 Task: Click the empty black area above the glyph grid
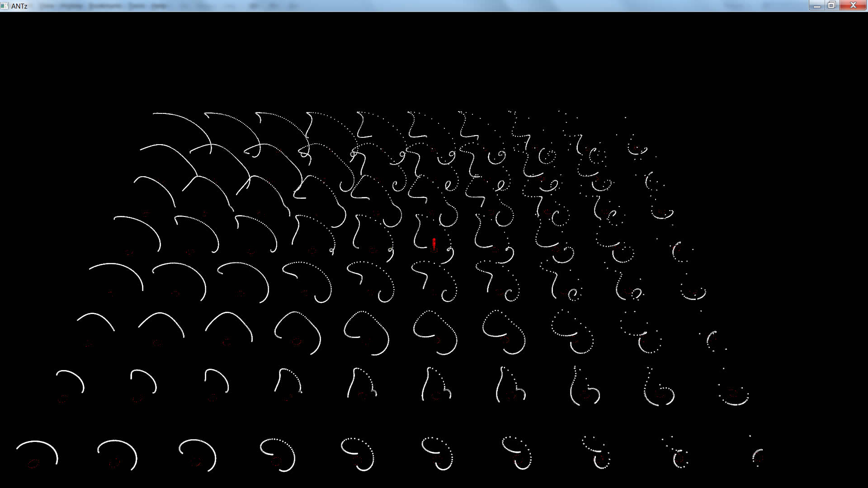(434, 59)
